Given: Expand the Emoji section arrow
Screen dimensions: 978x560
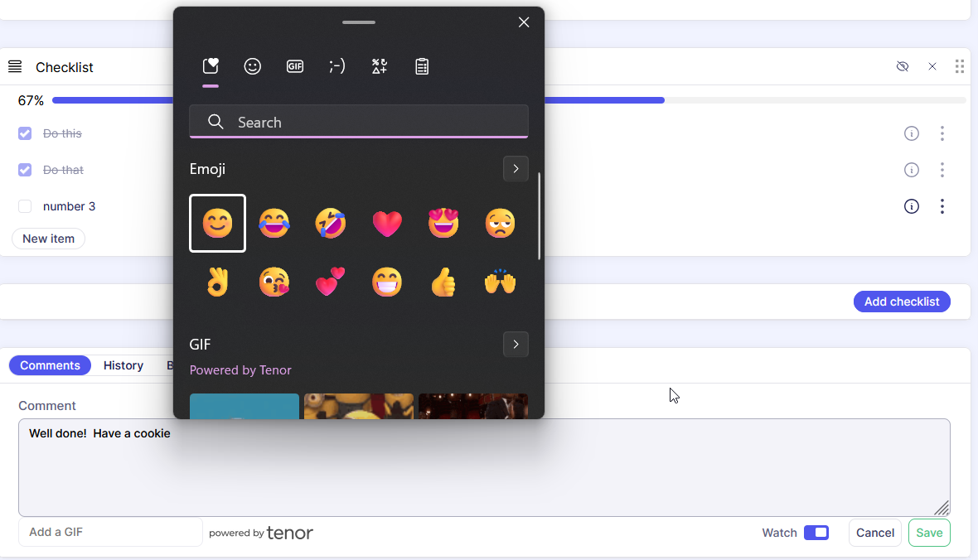Looking at the screenshot, I should [516, 169].
